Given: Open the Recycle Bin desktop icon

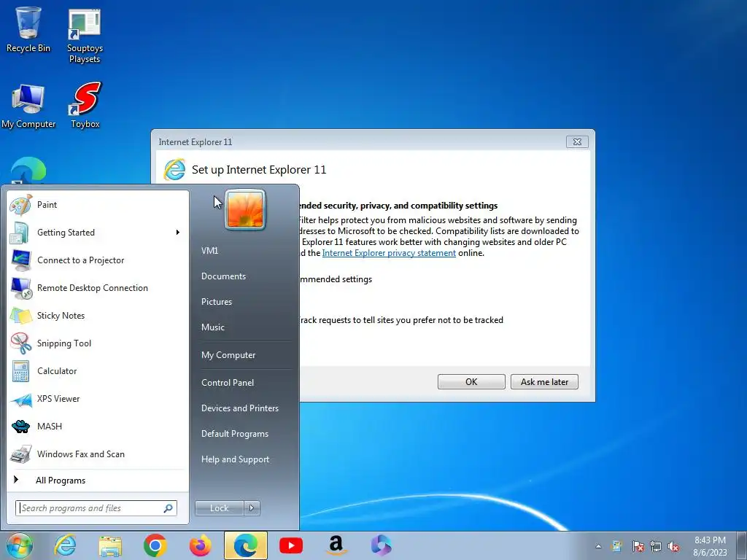Looking at the screenshot, I should (x=28, y=29).
